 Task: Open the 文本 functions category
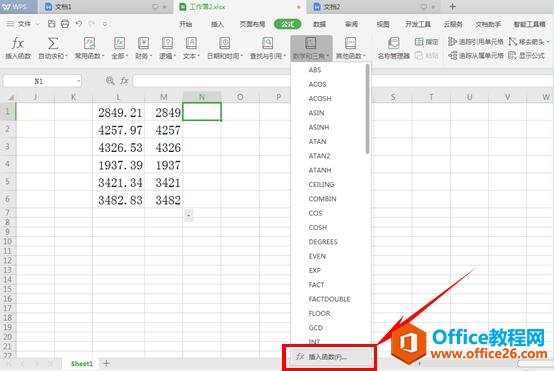click(x=191, y=48)
